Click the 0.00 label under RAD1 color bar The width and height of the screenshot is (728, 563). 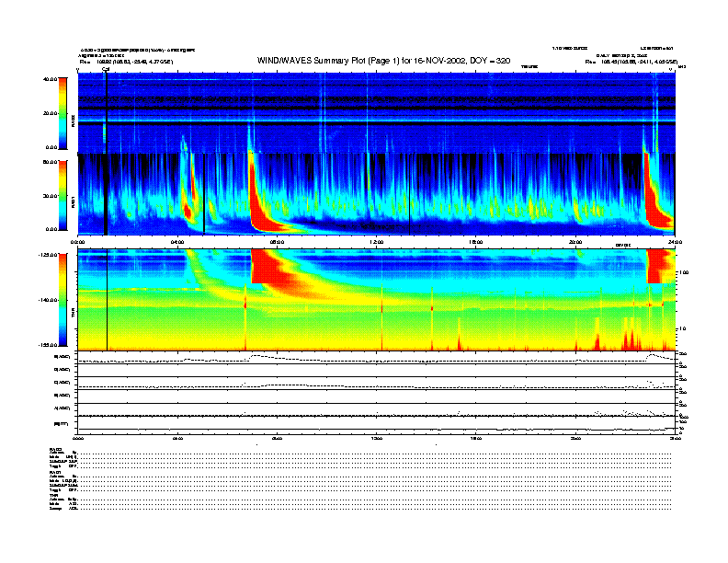(x=51, y=229)
